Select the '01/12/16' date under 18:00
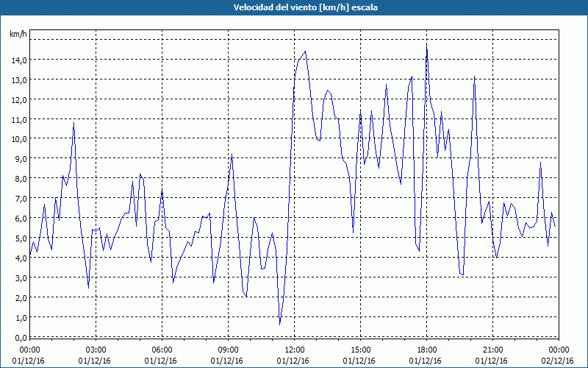 (426, 361)
